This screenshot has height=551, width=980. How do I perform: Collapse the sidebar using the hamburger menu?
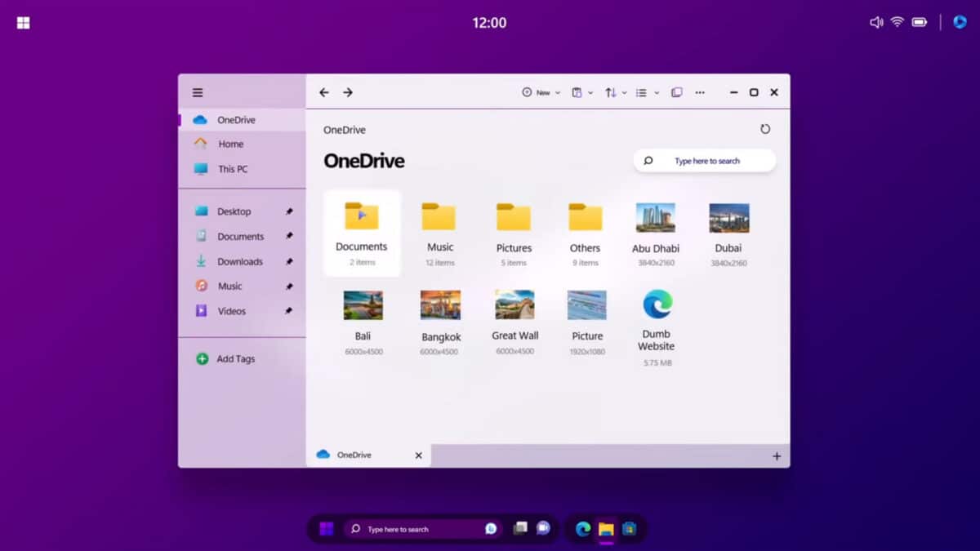click(198, 91)
